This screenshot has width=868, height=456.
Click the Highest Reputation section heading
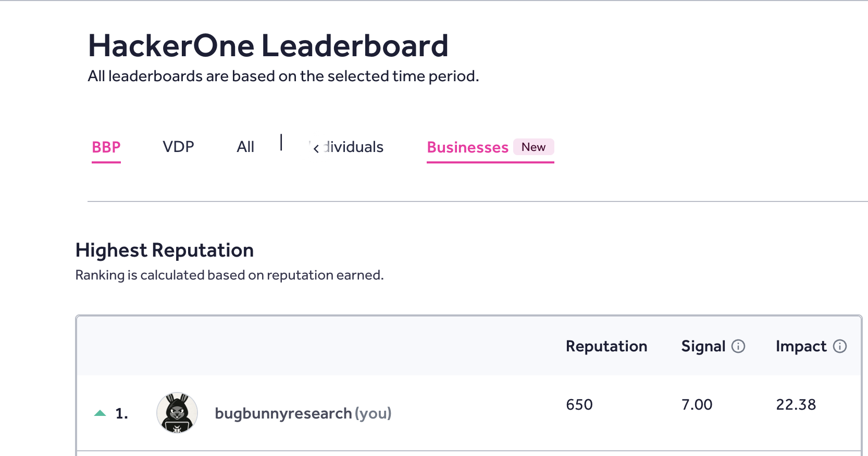165,250
